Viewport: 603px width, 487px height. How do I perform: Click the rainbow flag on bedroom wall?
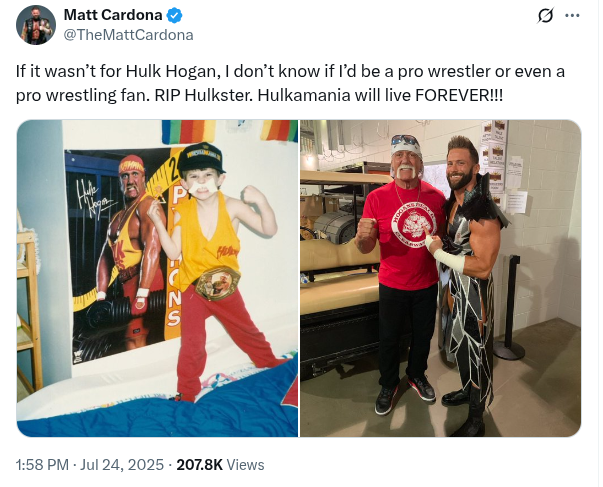[188, 131]
